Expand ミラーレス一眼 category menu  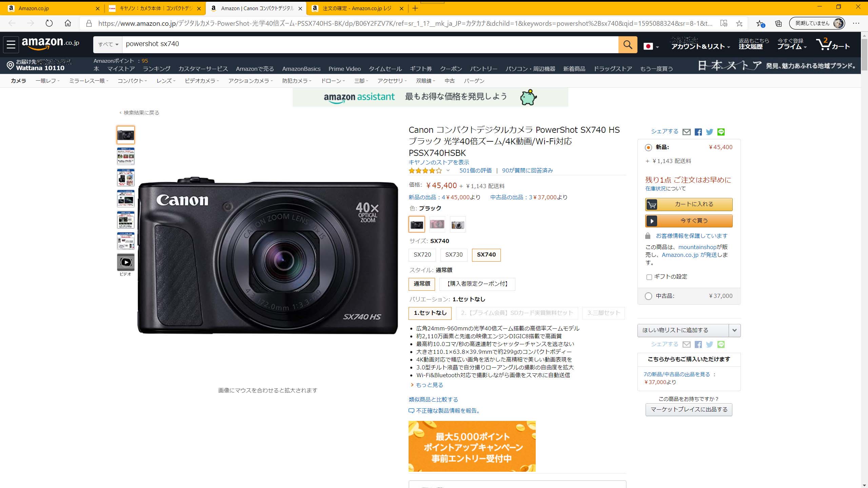pos(88,81)
